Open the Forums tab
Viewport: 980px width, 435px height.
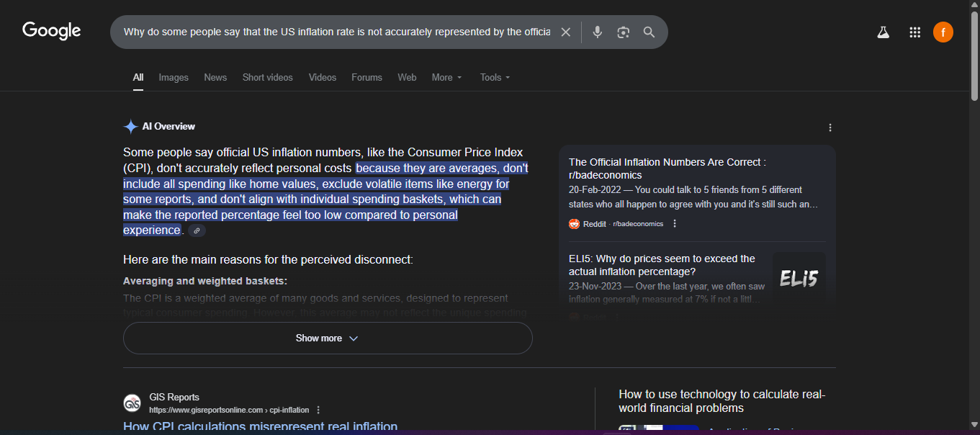coord(367,78)
